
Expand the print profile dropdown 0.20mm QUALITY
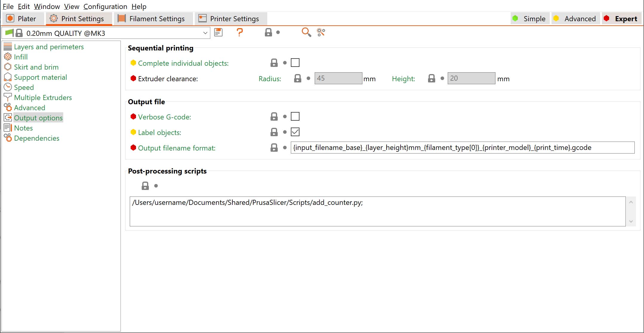pyautogui.click(x=205, y=33)
